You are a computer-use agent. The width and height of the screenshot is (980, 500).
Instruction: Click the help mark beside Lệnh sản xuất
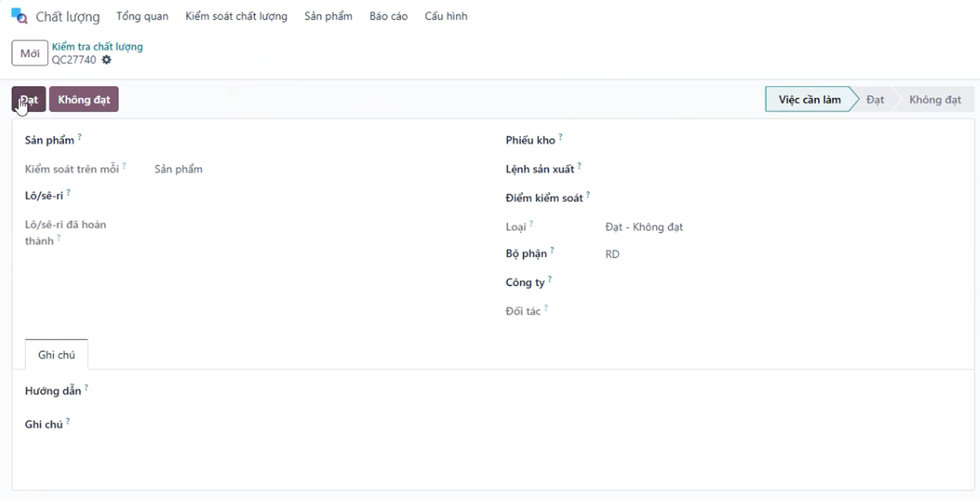(579, 166)
